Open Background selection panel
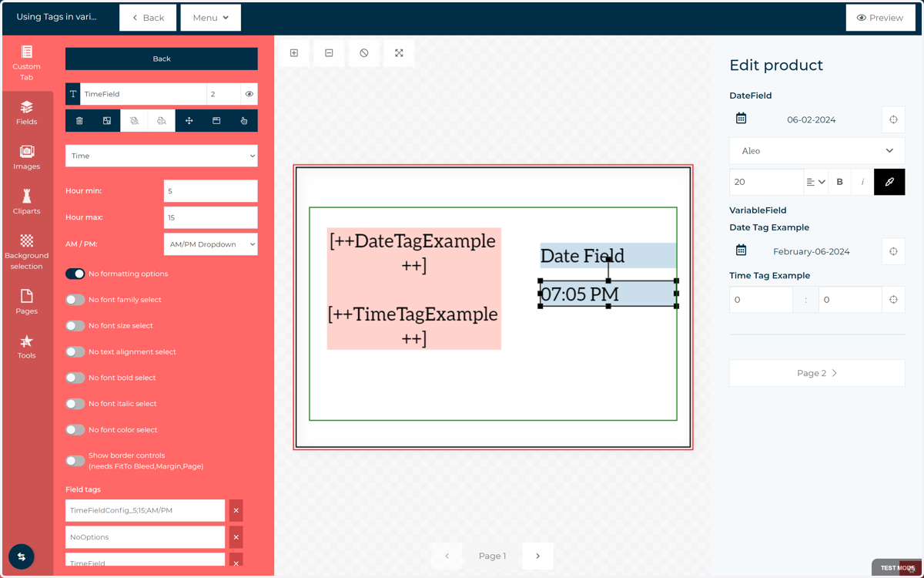Viewport: 924px width, 578px height. pos(27,252)
